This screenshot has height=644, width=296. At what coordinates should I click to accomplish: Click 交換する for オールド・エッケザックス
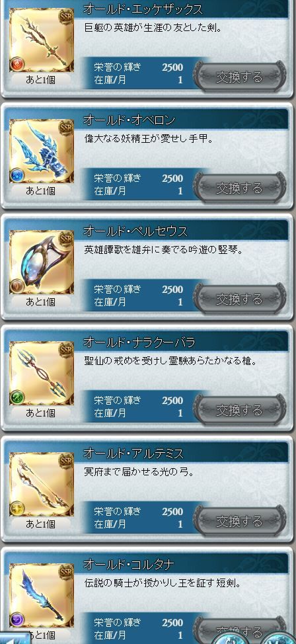(240, 77)
